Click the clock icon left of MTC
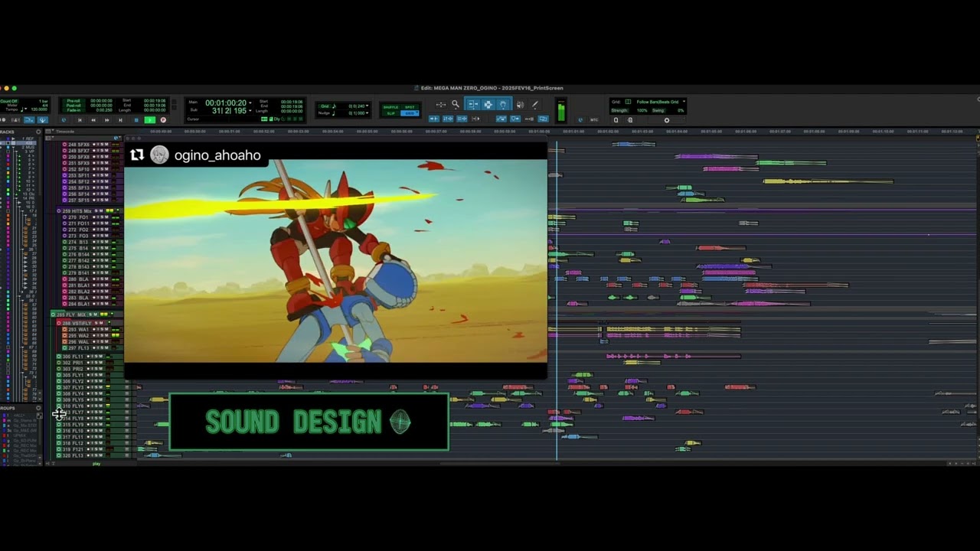Viewport: 980px width, 551px height. pos(580,120)
